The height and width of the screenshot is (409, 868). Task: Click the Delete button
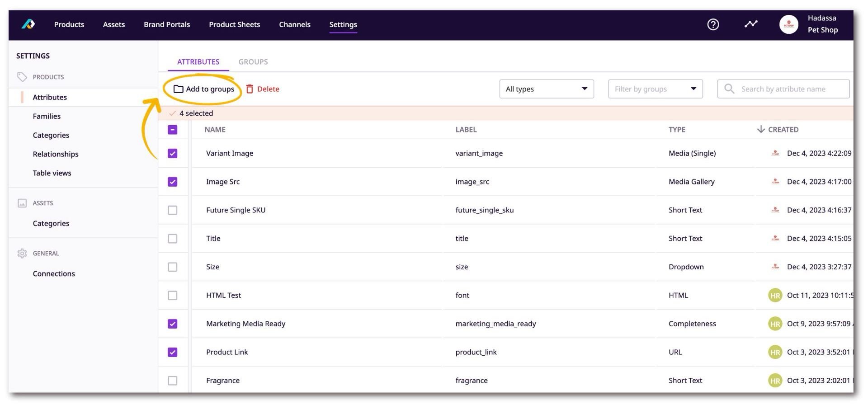[269, 89]
